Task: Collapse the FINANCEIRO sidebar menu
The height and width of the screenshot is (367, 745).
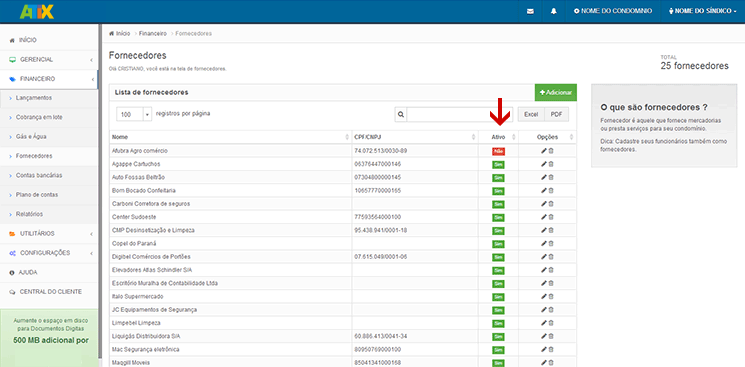Action: [49, 79]
